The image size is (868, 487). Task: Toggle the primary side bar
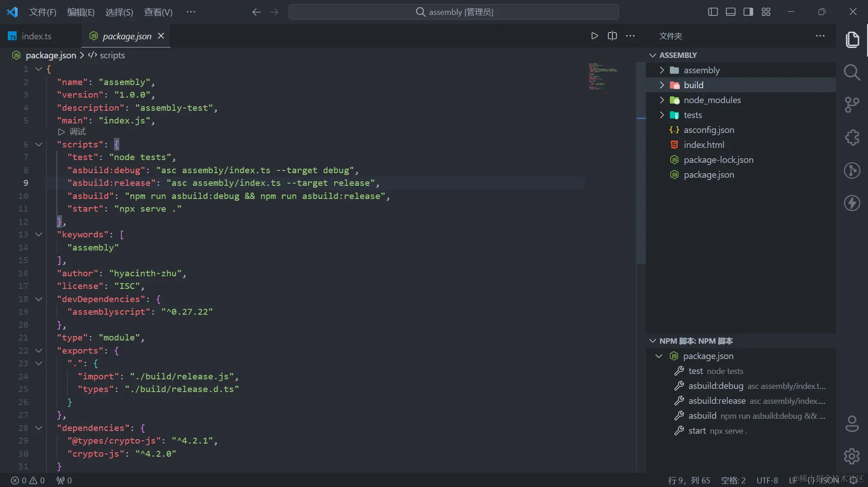(x=713, y=12)
